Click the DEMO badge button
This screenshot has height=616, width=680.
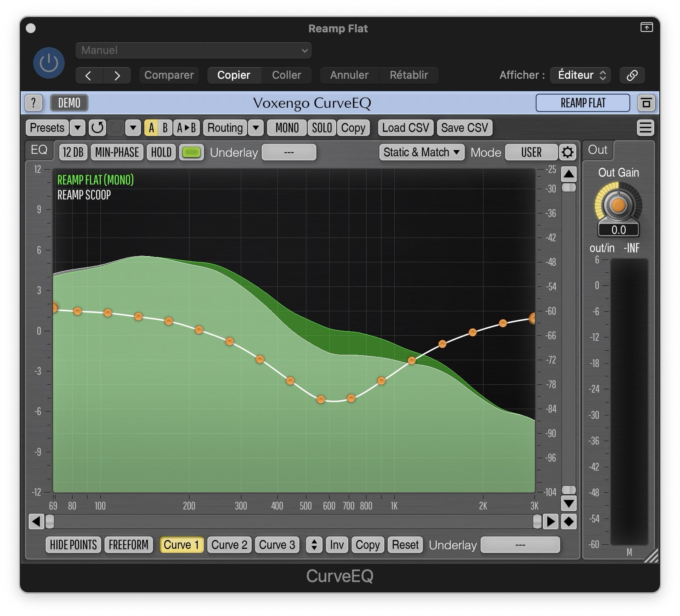pyautogui.click(x=69, y=103)
